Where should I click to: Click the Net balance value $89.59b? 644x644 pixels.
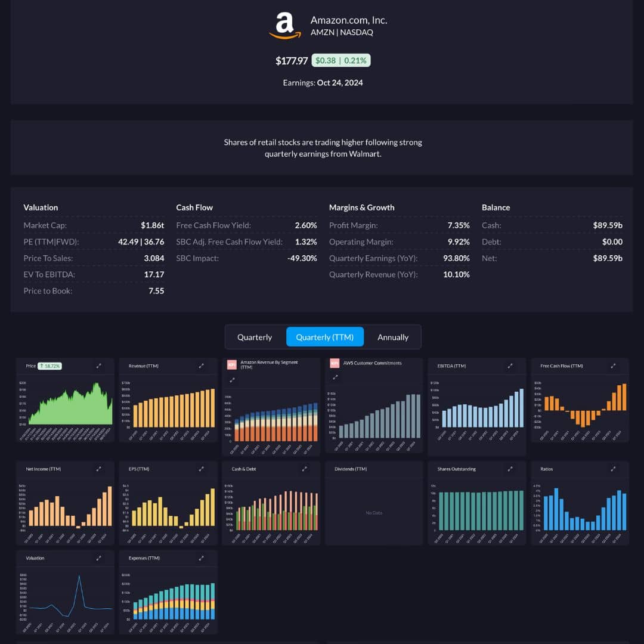(x=608, y=258)
